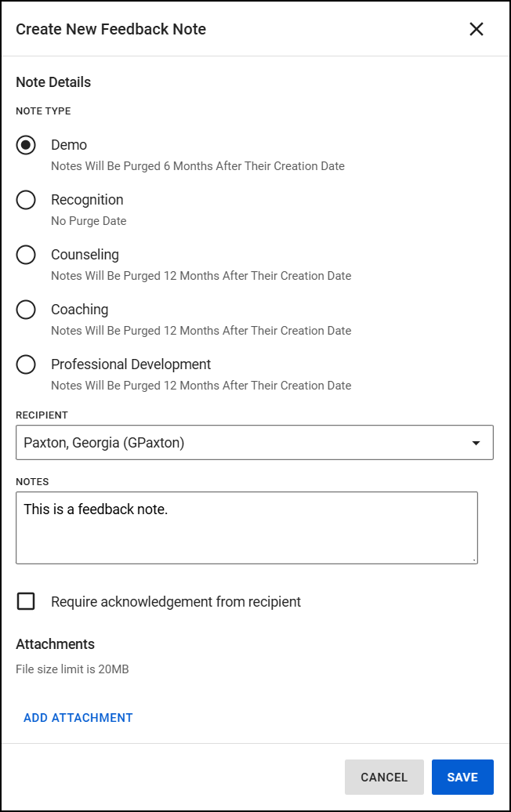Image resolution: width=511 pixels, height=812 pixels.
Task: Select the Counseling radio button
Action: tap(26, 255)
